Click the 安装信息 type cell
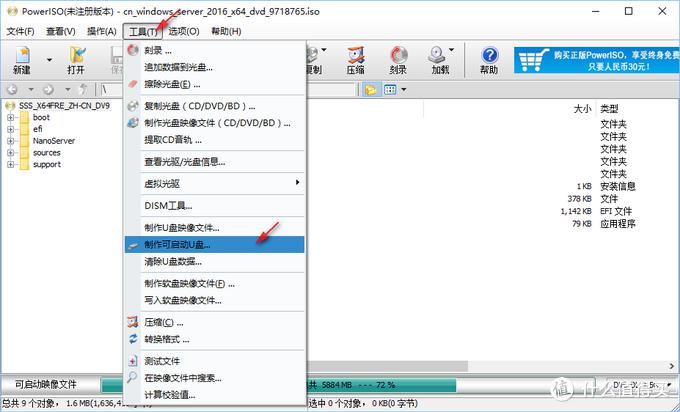Screen dimensions: 680x412 [618, 186]
